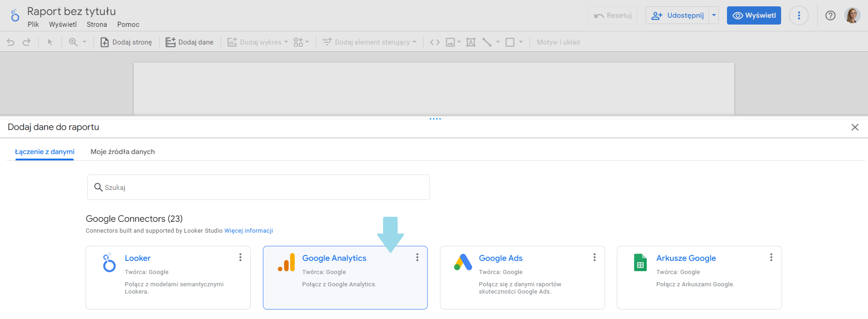Viewport: 868px width, 319px height.
Task: Select the rectangle shape tool
Action: tap(510, 42)
